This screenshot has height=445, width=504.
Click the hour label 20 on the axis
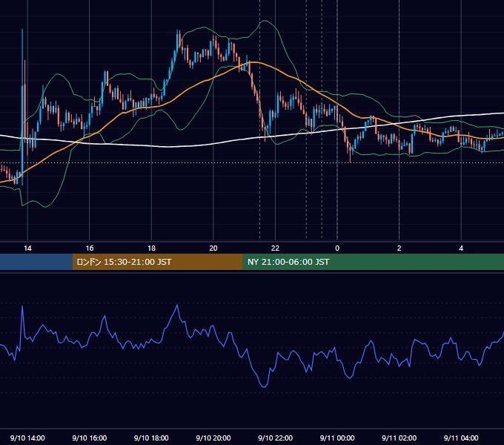(x=213, y=248)
